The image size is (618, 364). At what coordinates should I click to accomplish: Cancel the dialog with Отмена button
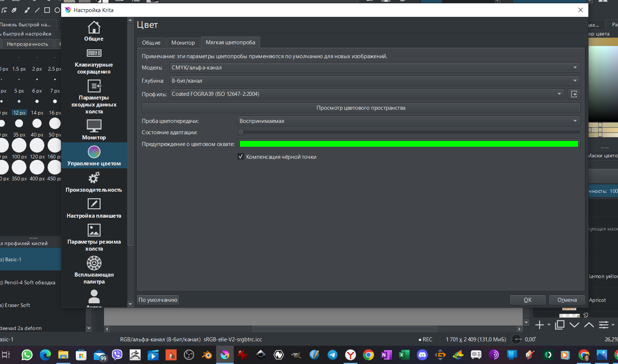coord(567,300)
